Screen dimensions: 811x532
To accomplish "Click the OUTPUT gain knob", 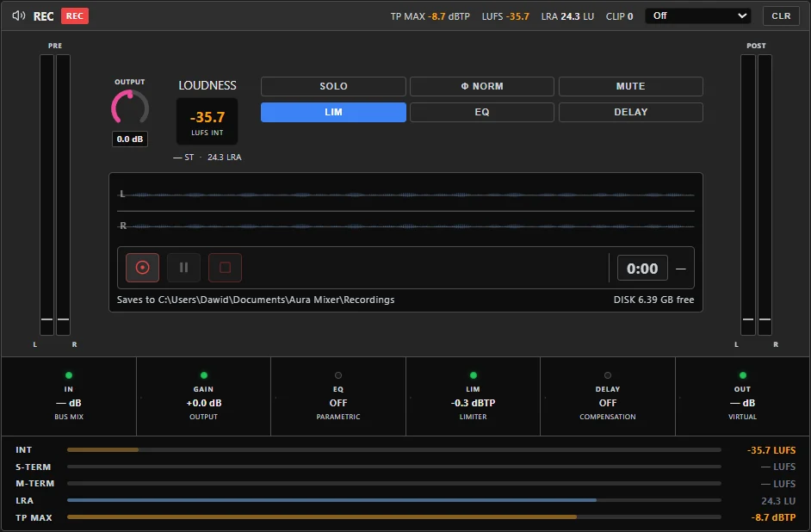I will click(130, 108).
